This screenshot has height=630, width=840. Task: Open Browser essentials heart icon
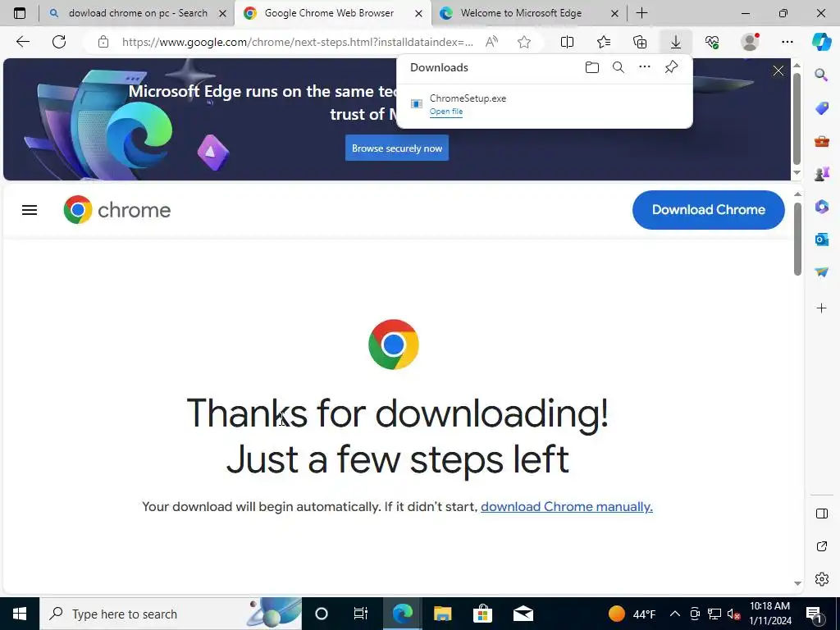coord(712,42)
